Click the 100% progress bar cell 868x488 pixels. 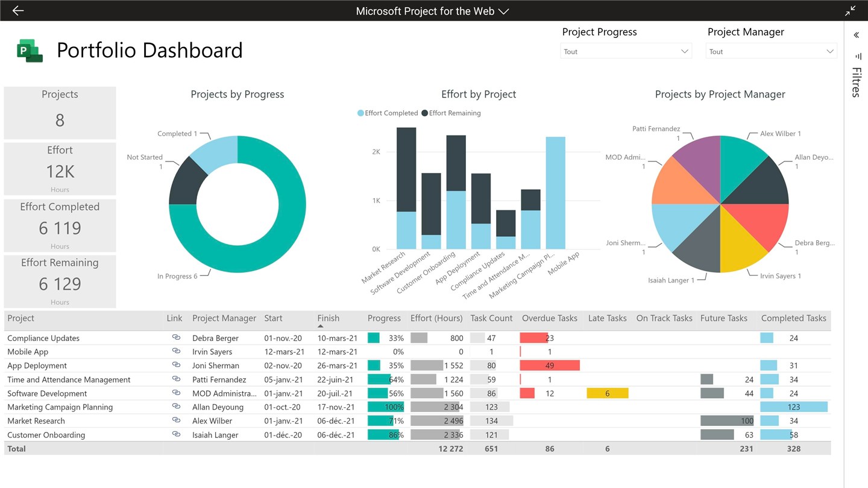coord(386,407)
